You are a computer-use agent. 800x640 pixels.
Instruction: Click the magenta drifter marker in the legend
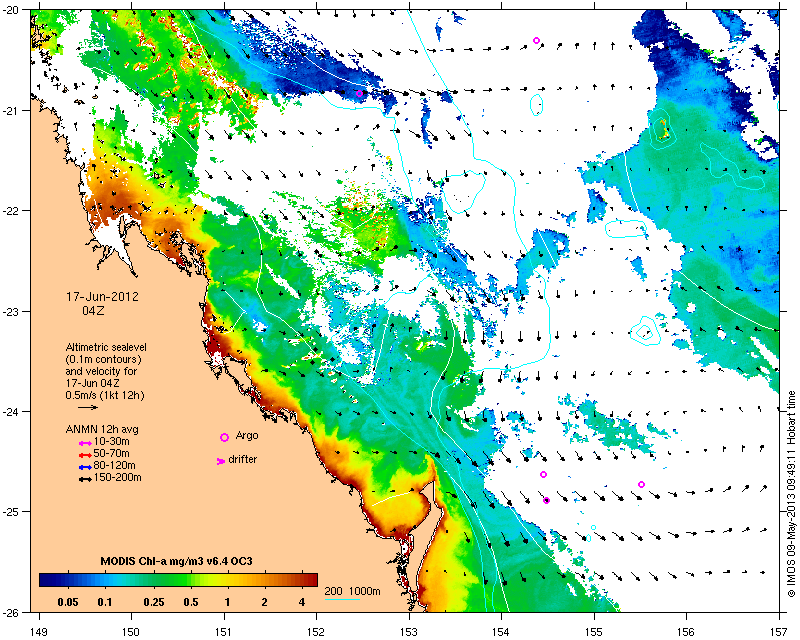coord(221,461)
